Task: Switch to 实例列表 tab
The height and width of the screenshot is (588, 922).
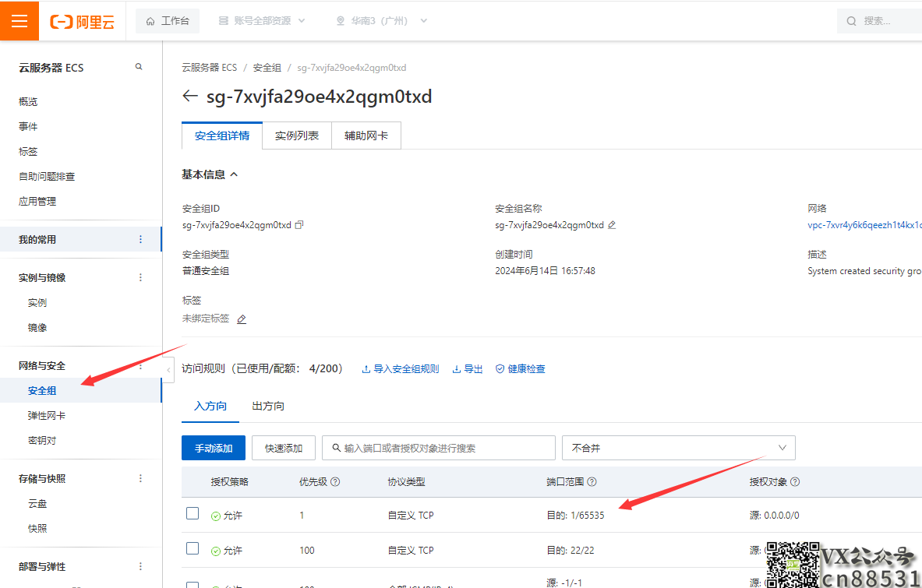Action: [297, 136]
